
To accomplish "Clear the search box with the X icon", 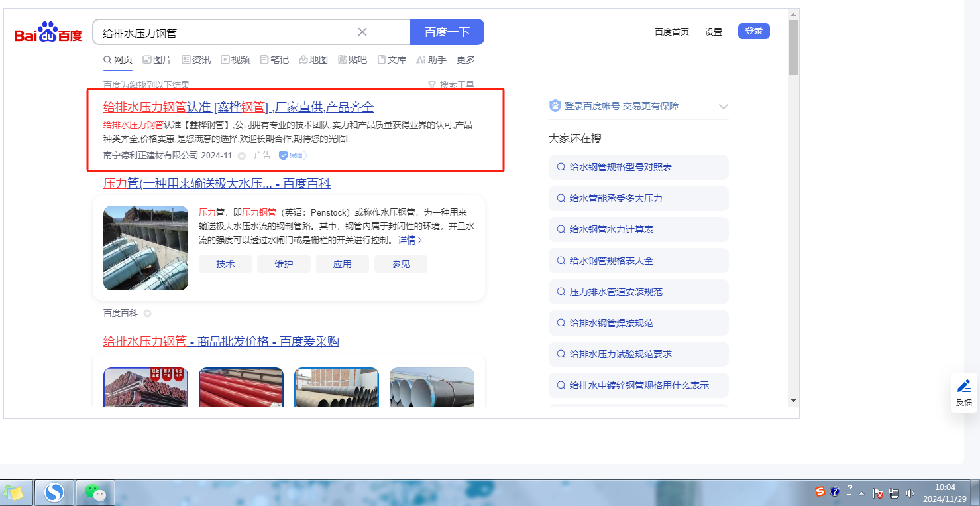I will (x=362, y=32).
